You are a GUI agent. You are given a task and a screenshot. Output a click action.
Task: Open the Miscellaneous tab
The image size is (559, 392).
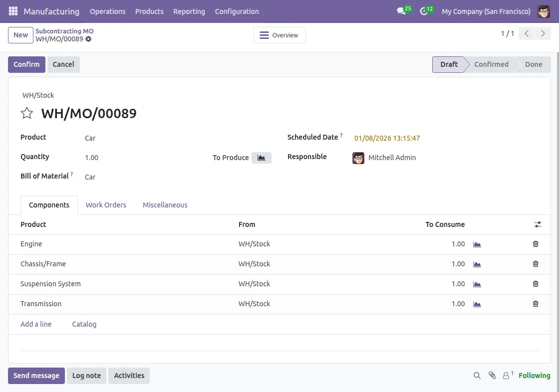tap(165, 205)
